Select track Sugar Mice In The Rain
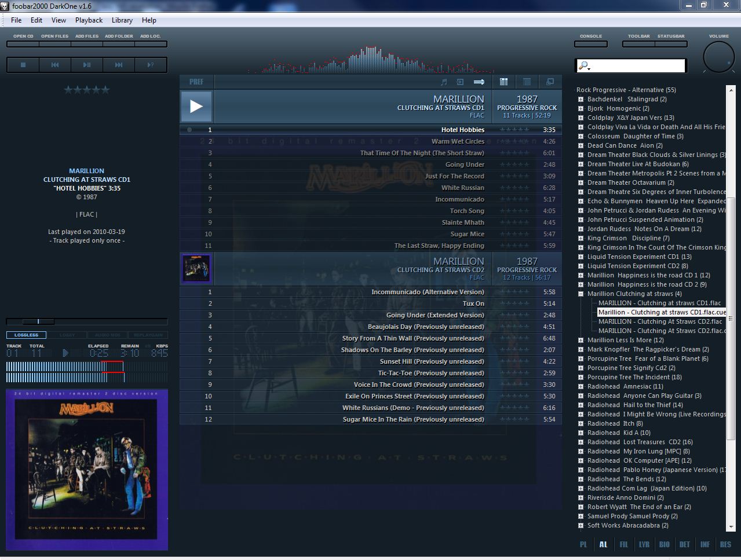 (x=371, y=419)
